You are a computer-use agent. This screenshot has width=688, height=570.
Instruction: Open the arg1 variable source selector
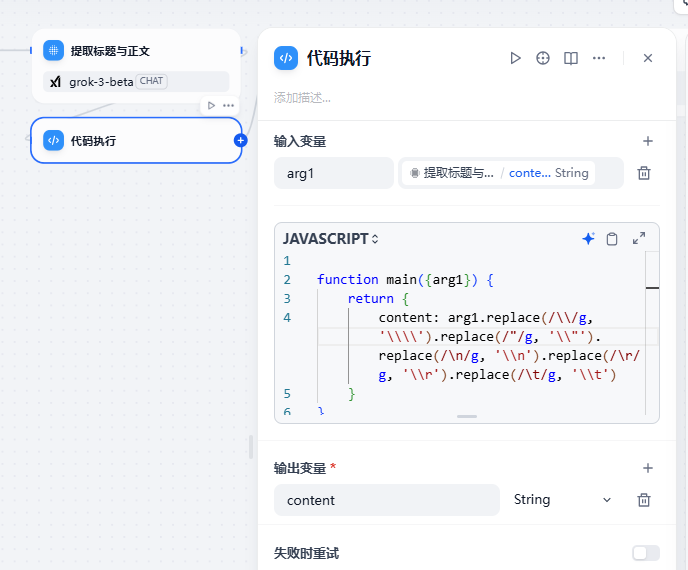[511, 173]
